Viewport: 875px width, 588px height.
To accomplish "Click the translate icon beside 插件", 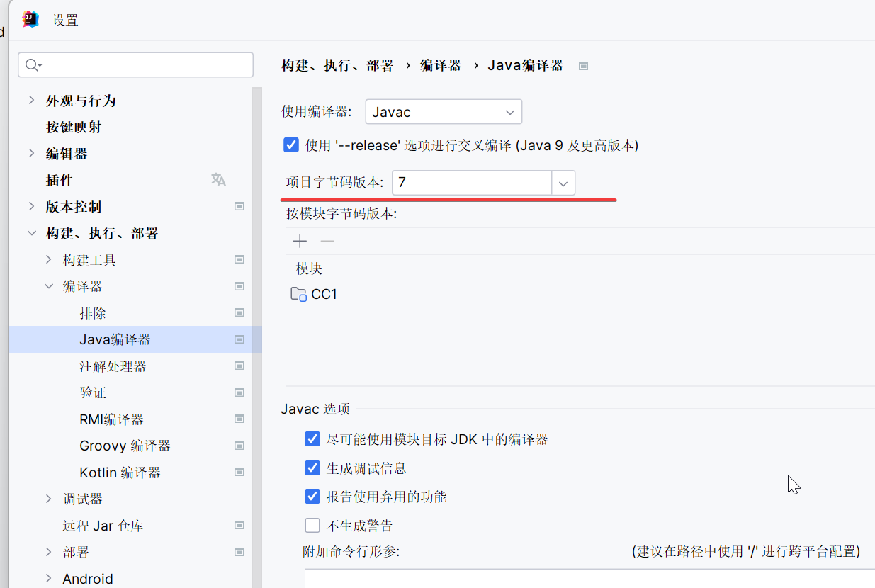I will tap(218, 180).
